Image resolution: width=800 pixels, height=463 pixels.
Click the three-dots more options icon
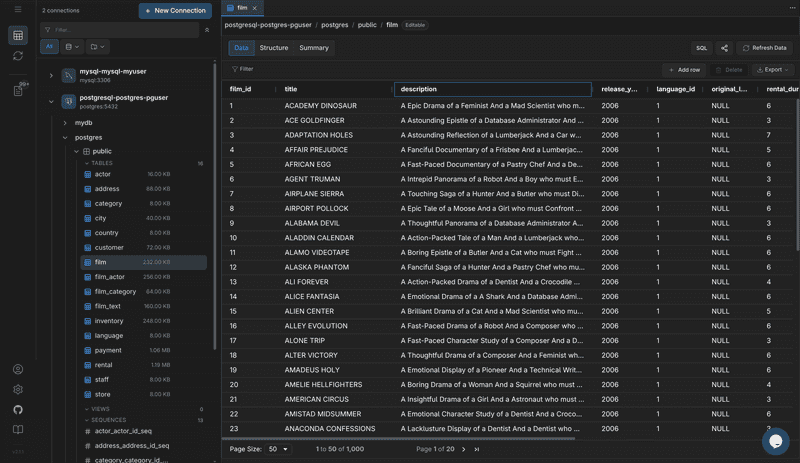tap(792, 8)
